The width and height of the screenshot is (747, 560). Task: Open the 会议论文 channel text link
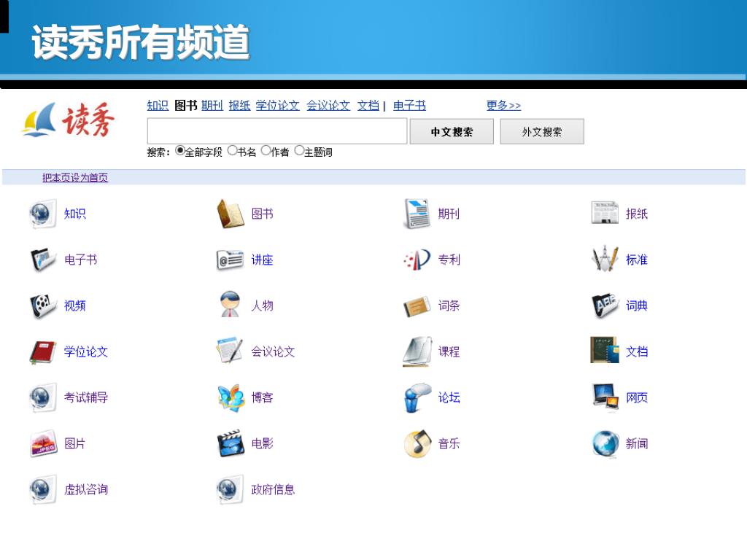point(273,352)
